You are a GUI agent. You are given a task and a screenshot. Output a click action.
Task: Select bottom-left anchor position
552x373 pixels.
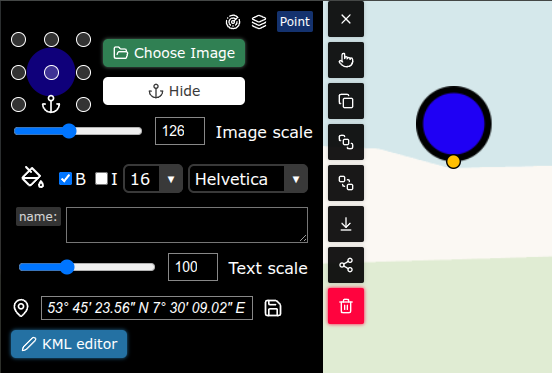18,105
